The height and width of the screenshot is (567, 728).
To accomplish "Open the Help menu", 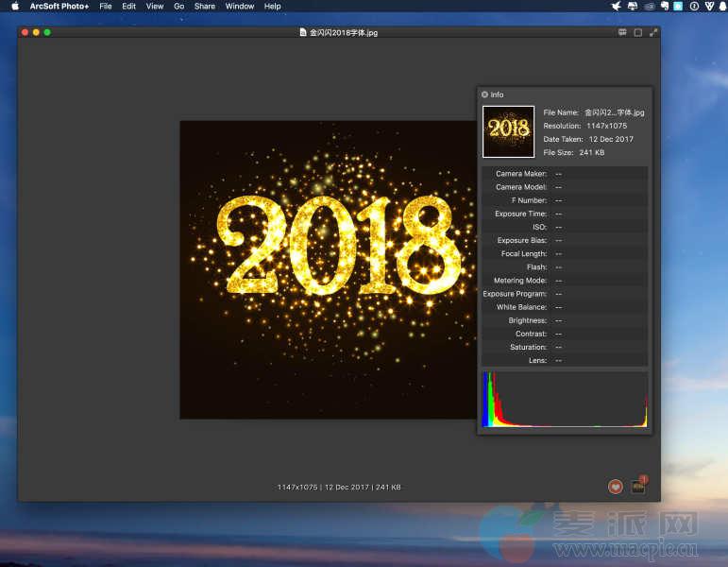I will 272,6.
